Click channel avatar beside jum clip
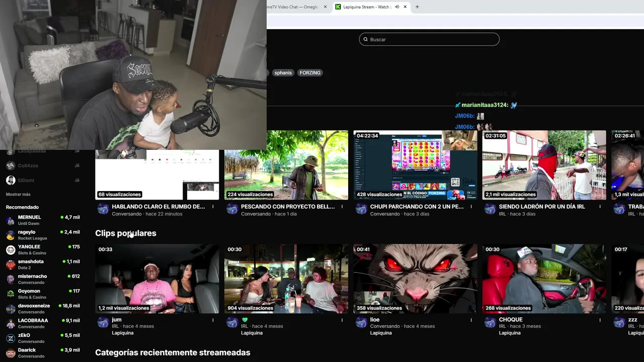 click(103, 322)
